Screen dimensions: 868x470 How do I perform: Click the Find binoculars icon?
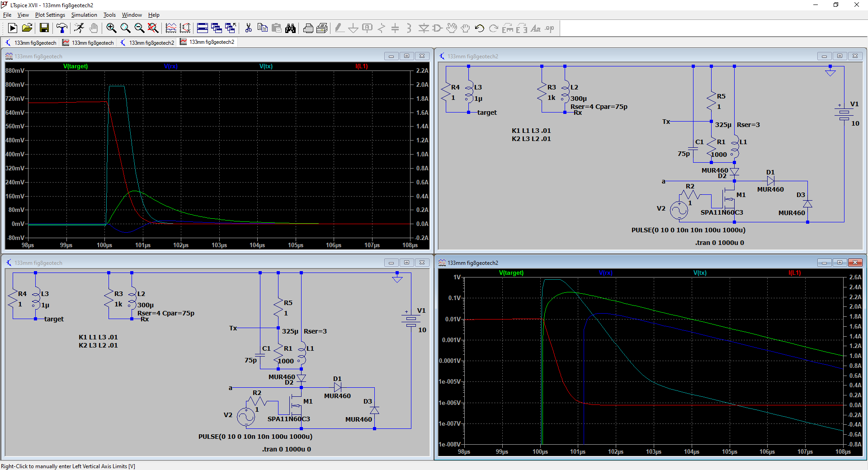(x=290, y=28)
